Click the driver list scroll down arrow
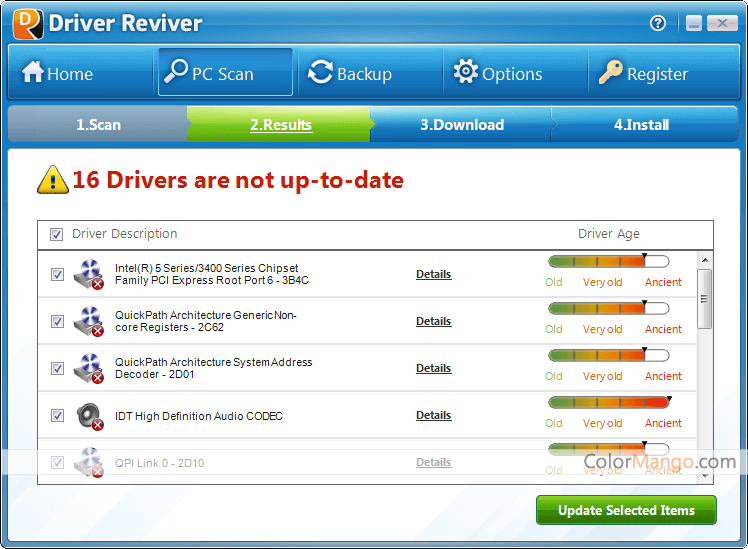The height and width of the screenshot is (549, 748). (x=705, y=476)
